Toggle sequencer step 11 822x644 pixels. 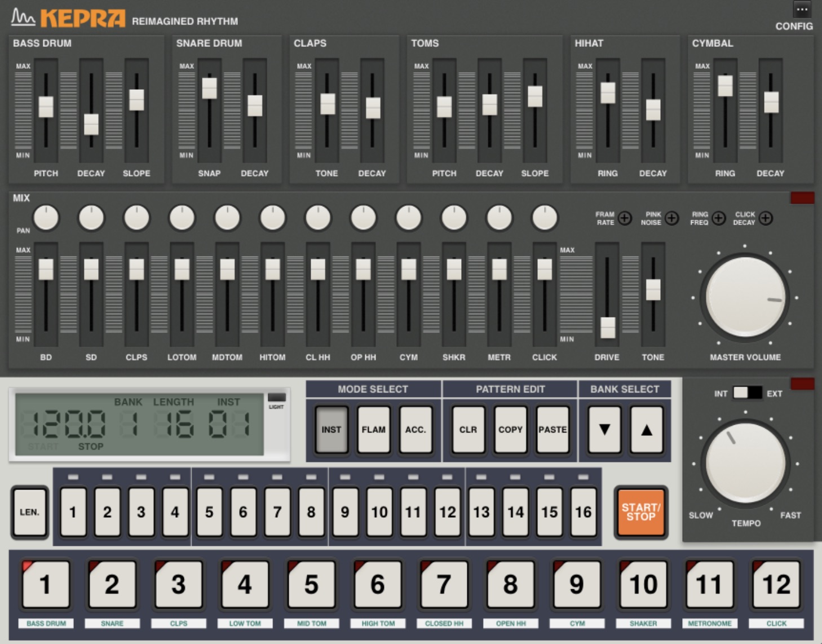pyautogui.click(x=413, y=512)
